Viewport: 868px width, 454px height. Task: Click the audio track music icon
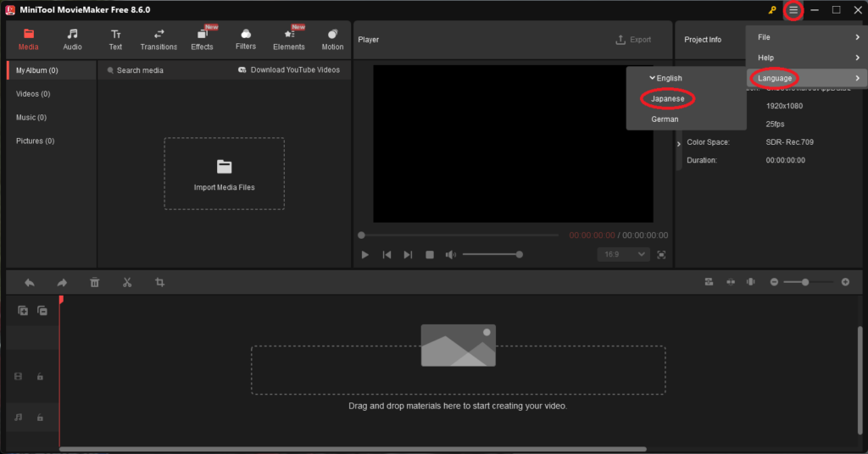point(19,418)
